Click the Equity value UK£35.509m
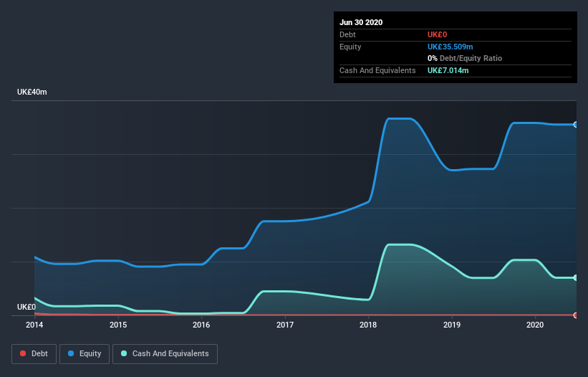The width and height of the screenshot is (588, 377). 450,47
